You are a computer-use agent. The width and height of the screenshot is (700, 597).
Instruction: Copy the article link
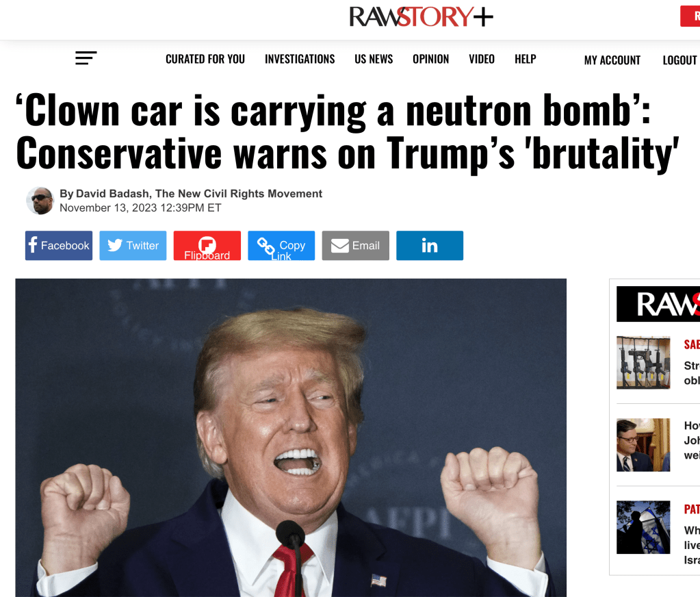281,246
